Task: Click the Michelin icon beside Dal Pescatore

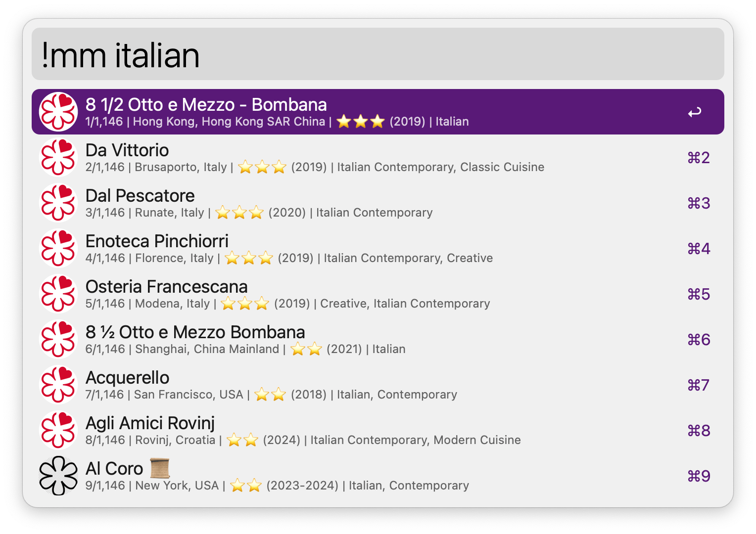Action: coord(58,203)
